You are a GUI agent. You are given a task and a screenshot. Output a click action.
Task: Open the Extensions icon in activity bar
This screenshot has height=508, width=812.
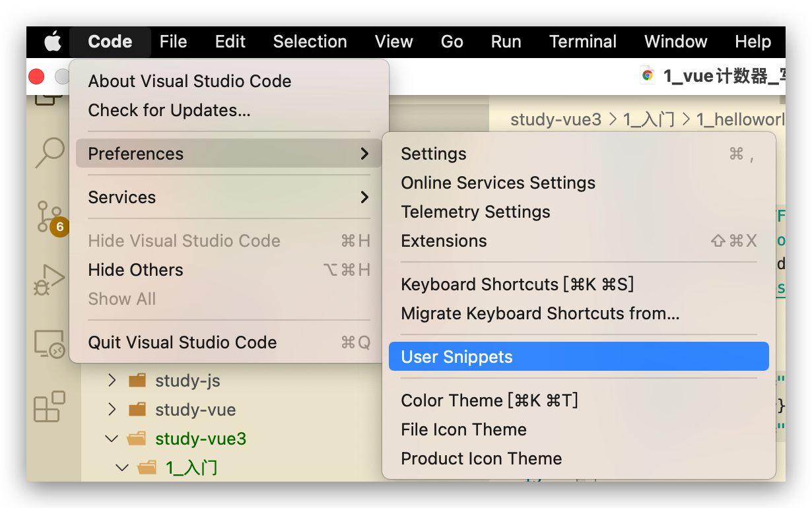(50, 406)
